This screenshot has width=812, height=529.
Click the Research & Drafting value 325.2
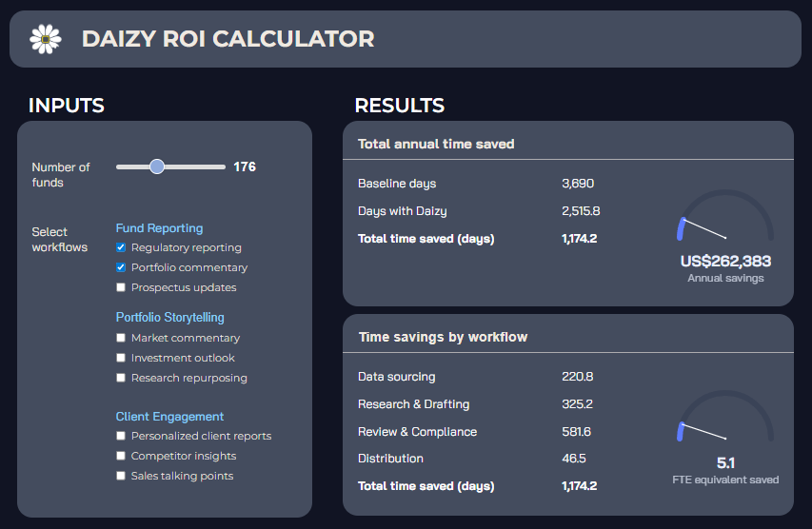tap(578, 403)
